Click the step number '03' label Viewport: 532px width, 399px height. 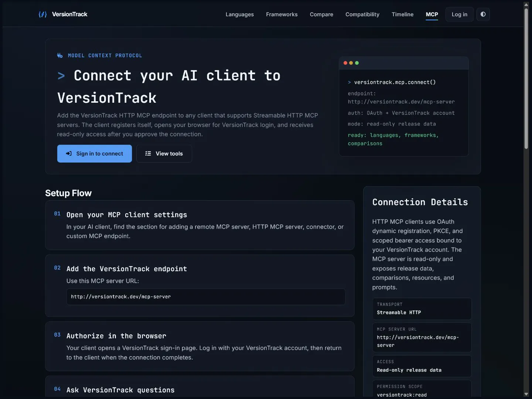57,335
